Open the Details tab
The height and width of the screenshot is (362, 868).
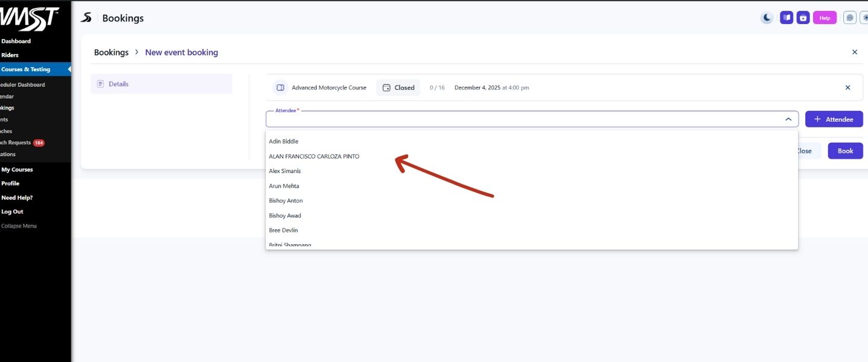(x=161, y=84)
